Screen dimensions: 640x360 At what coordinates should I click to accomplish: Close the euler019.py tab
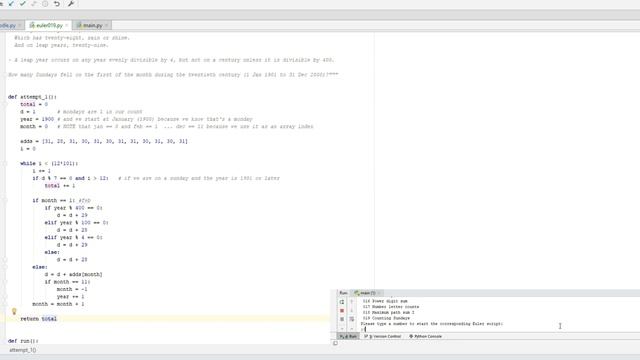click(x=67, y=25)
